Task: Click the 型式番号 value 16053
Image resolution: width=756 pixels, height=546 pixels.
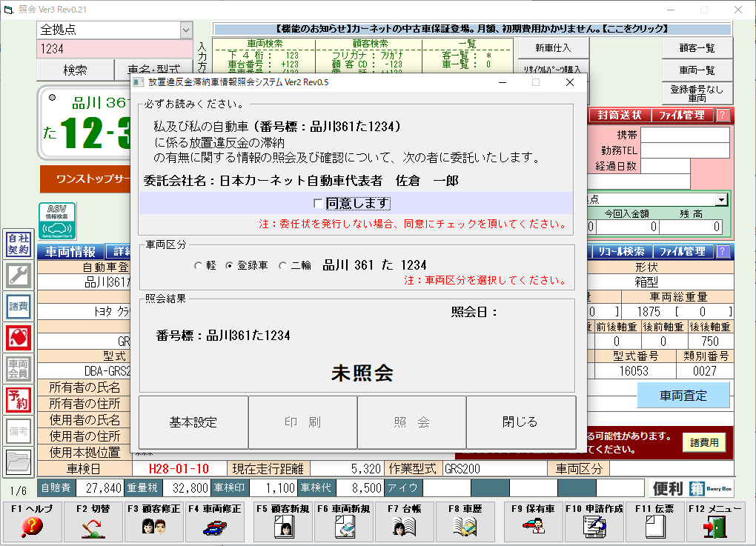Action: 634,371
